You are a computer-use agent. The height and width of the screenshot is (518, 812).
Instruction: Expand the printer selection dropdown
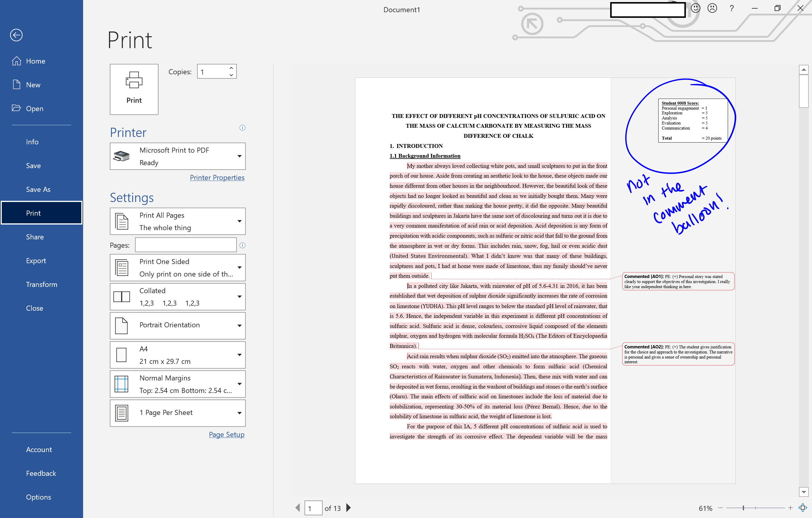240,155
